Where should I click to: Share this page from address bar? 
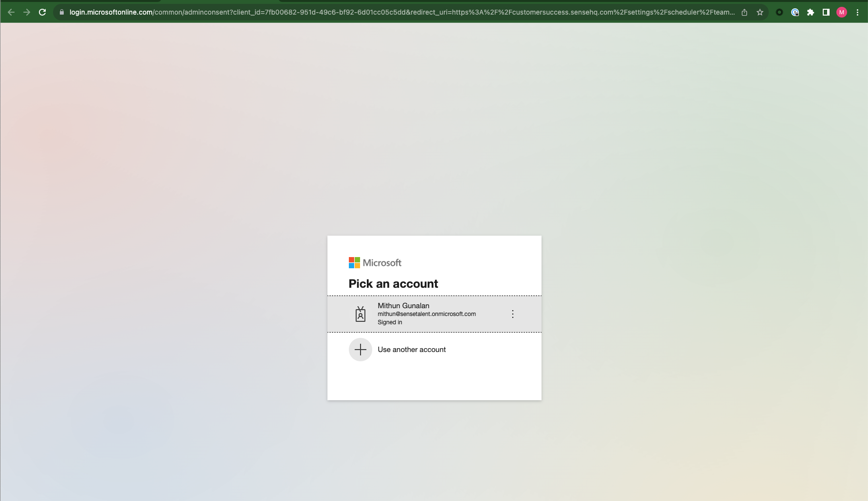tap(744, 12)
